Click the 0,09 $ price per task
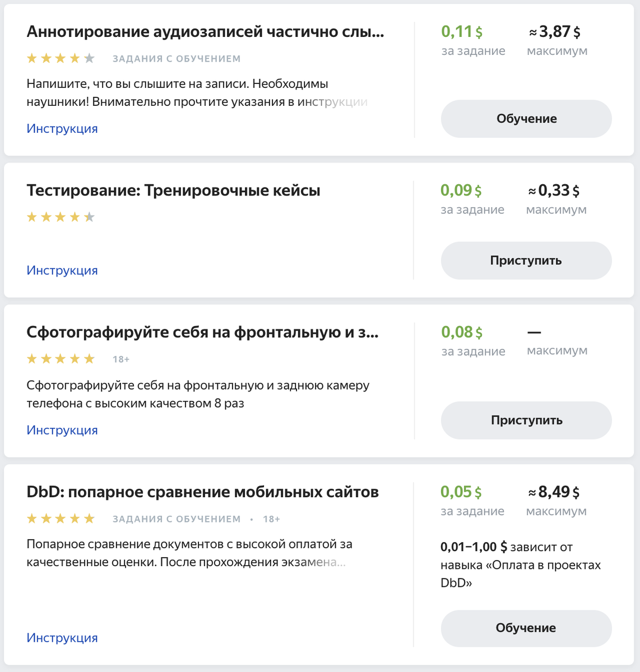 (x=461, y=190)
